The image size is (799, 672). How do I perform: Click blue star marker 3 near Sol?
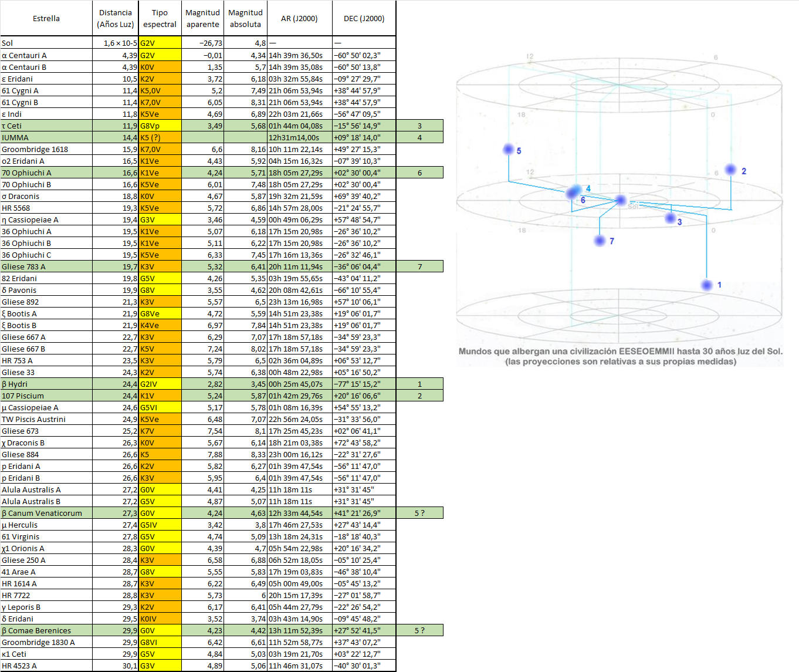671,218
